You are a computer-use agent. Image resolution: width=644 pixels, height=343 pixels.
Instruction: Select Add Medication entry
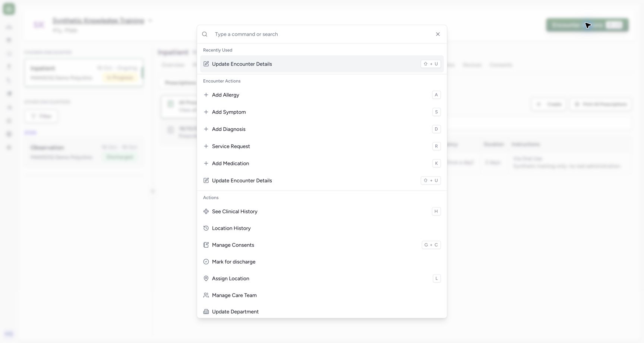point(322,163)
